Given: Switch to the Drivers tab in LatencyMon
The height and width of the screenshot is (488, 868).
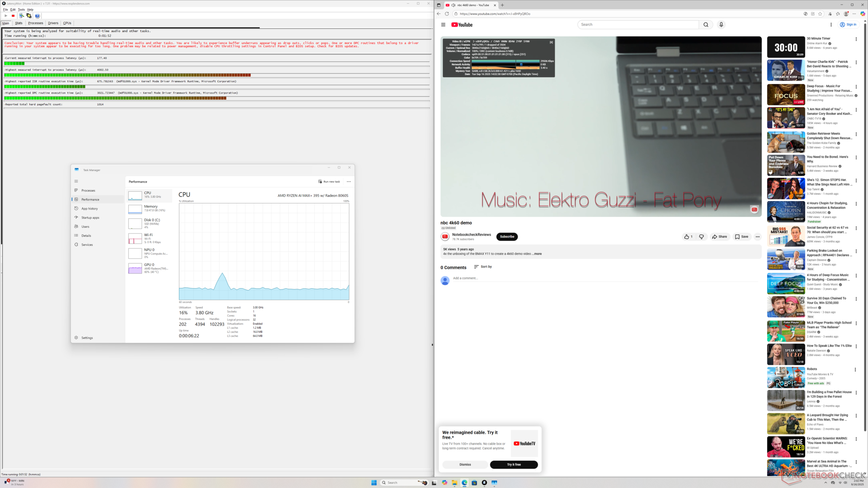Looking at the screenshot, I should pyautogui.click(x=53, y=23).
